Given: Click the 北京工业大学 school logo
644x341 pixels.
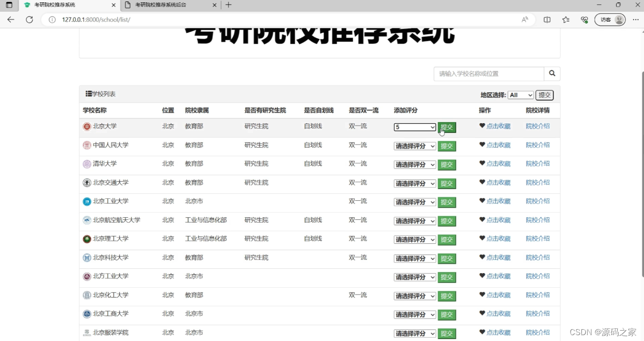Looking at the screenshot, I should click(87, 201).
